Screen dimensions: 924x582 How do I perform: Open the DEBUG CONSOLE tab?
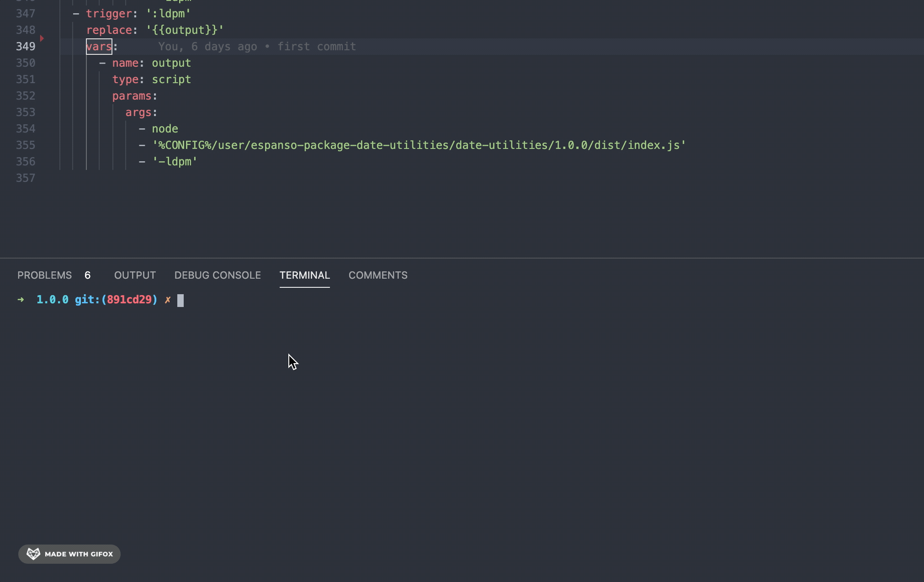tap(217, 275)
